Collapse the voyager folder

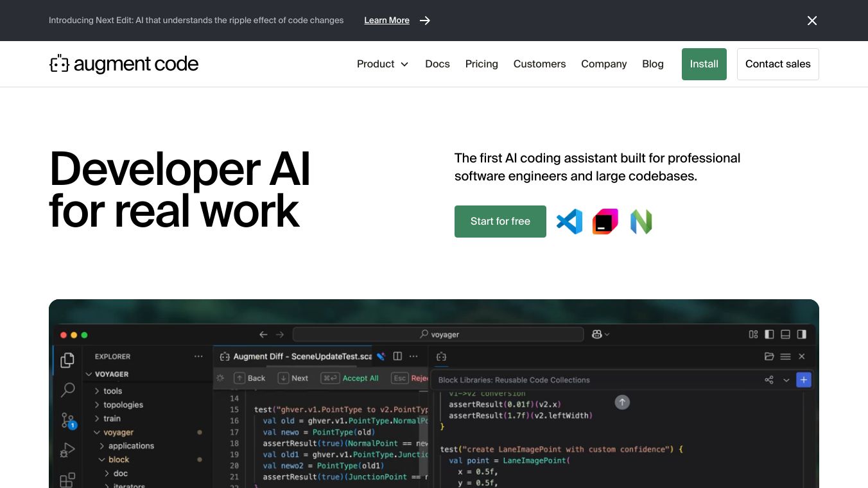tap(114, 433)
